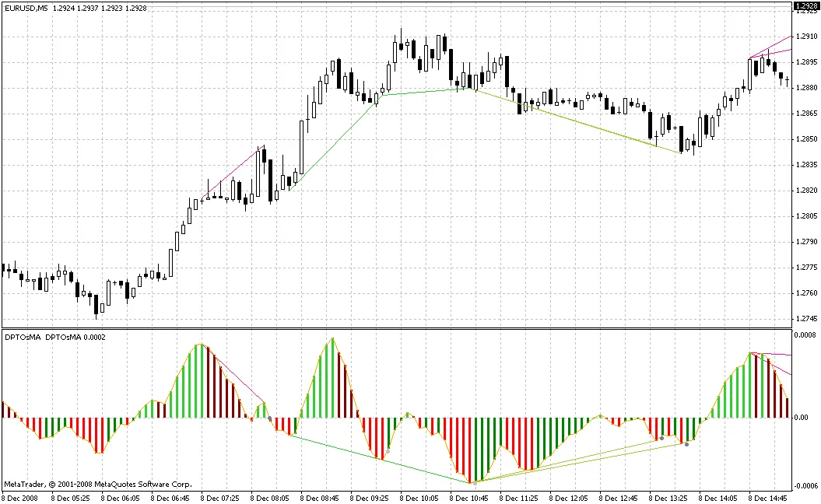Select the 1.2910 price axis label
821x504 pixels.
pos(805,36)
